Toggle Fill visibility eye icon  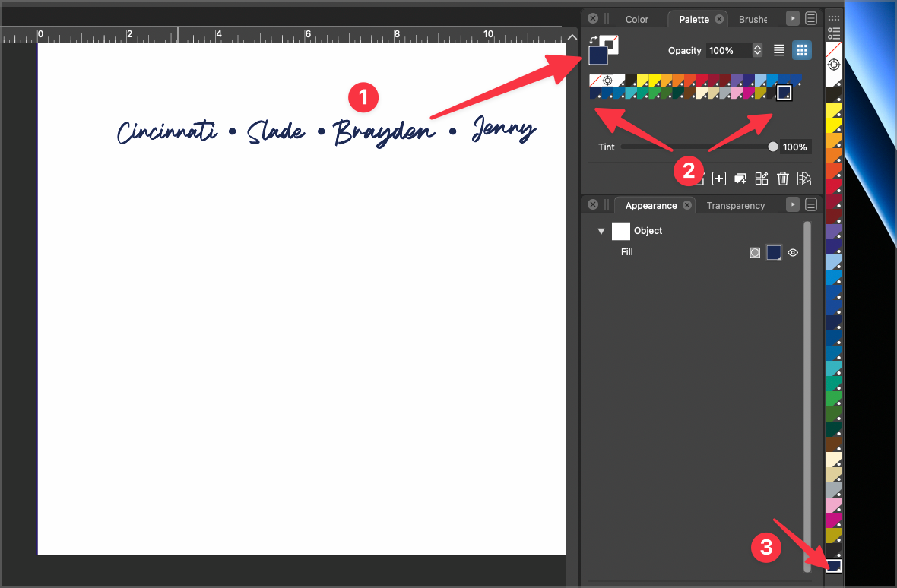[793, 253]
